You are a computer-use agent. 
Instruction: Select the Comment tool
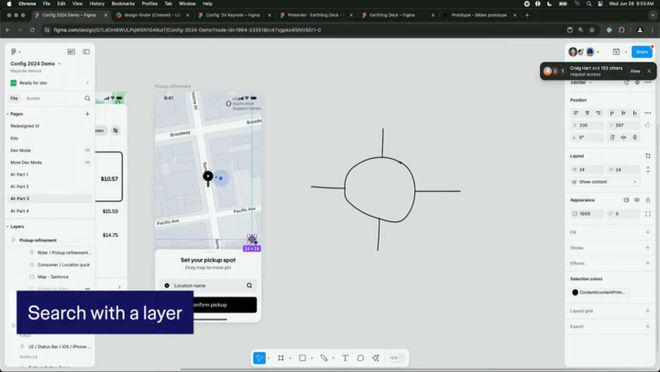[360, 358]
